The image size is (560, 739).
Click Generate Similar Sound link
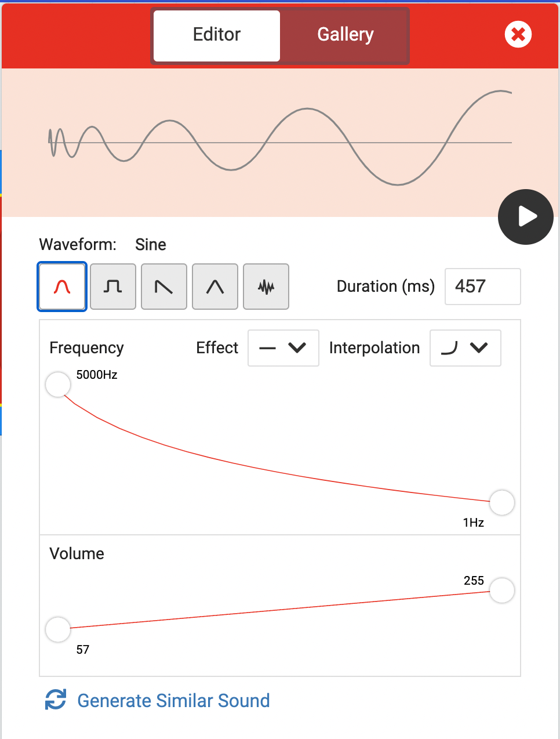[173, 701]
